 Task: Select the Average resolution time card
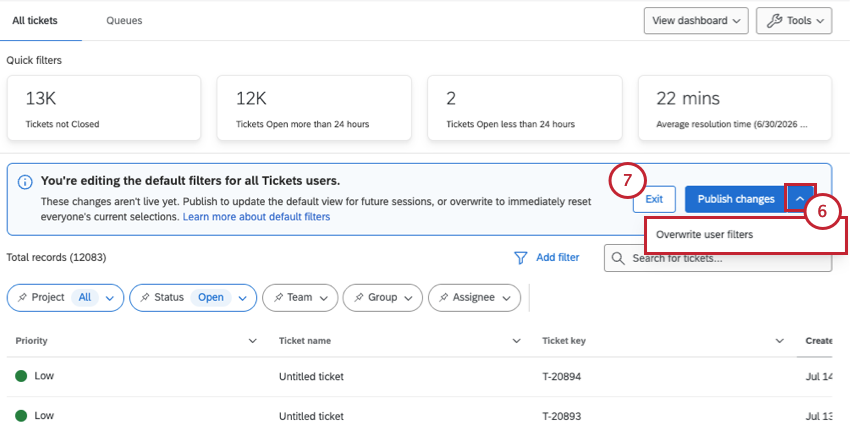click(735, 108)
